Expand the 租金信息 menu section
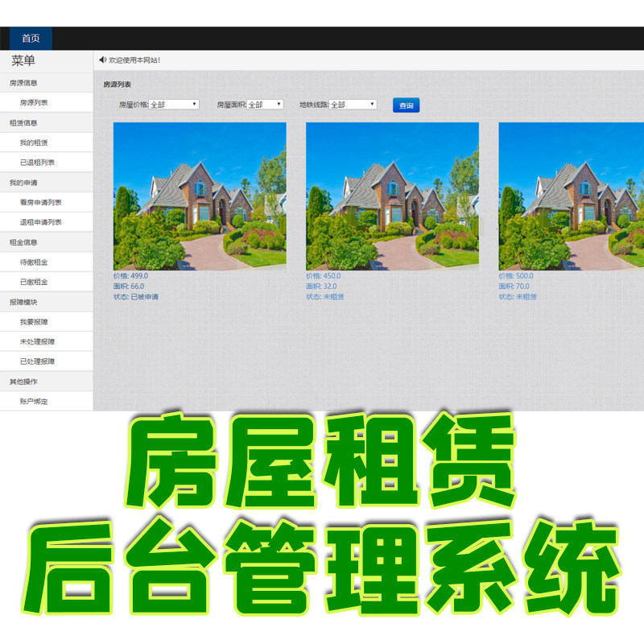This screenshot has height=644, width=644. point(47,242)
